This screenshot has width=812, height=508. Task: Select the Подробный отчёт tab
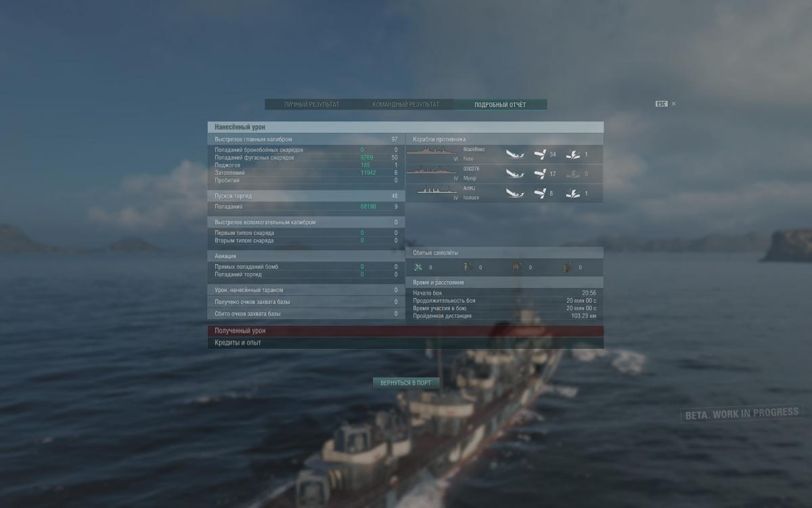(x=500, y=105)
